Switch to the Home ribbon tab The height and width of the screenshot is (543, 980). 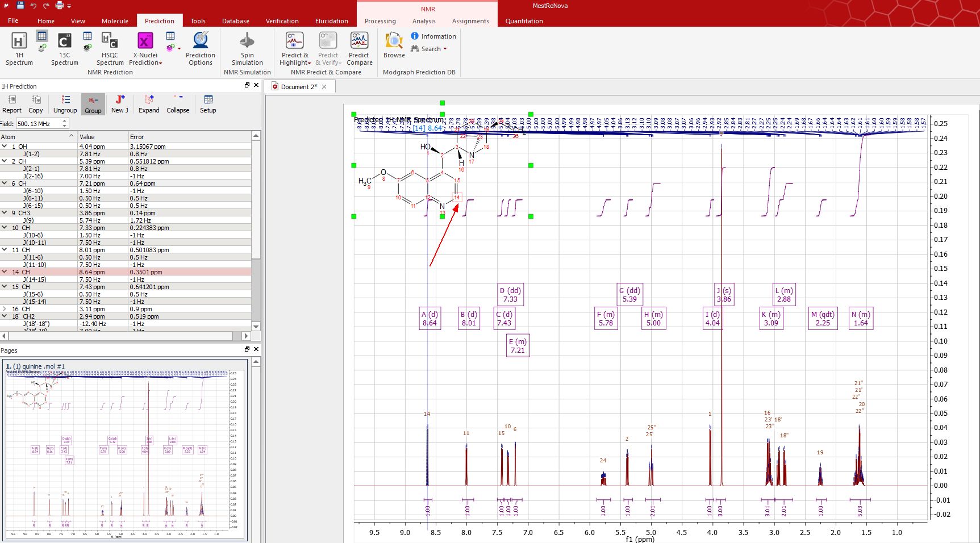coord(46,21)
